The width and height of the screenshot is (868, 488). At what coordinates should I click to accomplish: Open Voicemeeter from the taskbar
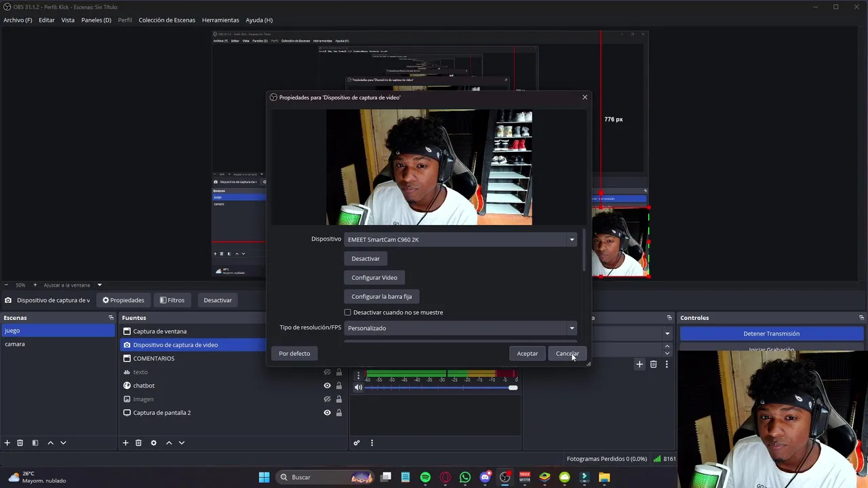click(x=524, y=477)
